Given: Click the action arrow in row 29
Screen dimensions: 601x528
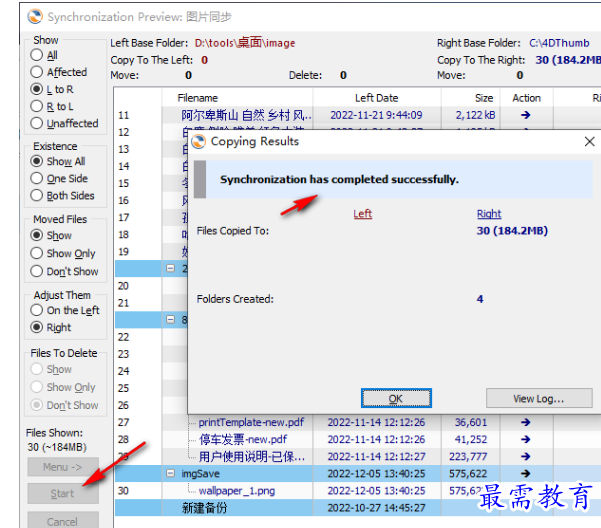Looking at the screenshot, I should (x=526, y=456).
